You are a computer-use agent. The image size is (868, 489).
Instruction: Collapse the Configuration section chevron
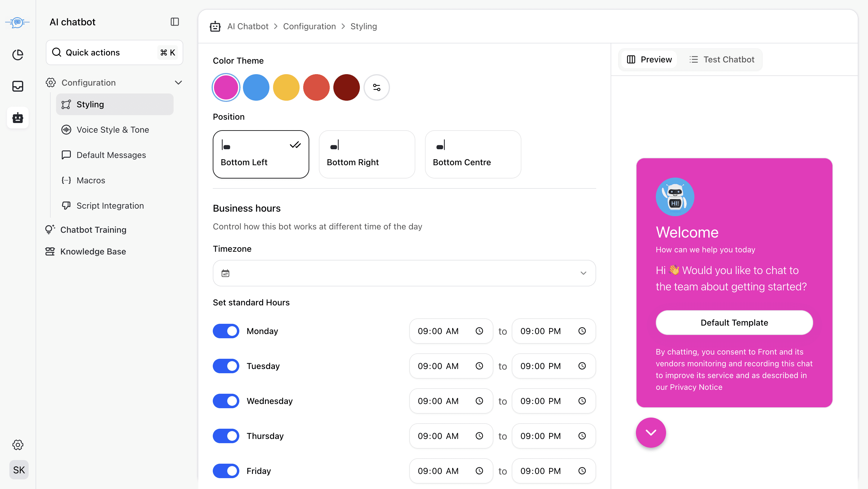coord(178,83)
